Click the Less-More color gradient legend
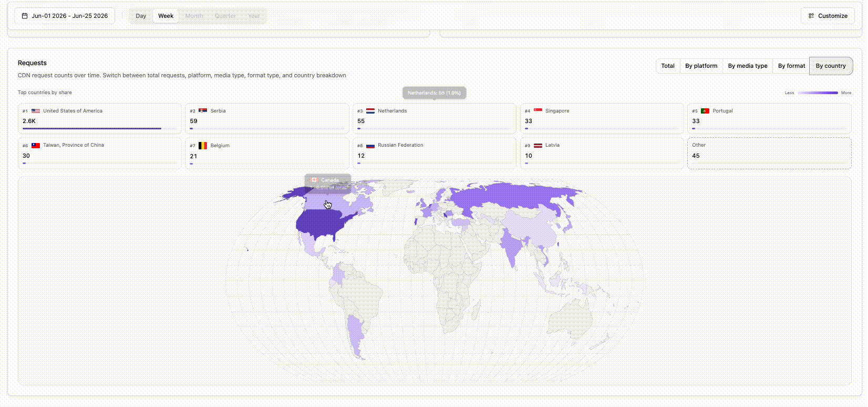868x407 pixels. (x=818, y=93)
